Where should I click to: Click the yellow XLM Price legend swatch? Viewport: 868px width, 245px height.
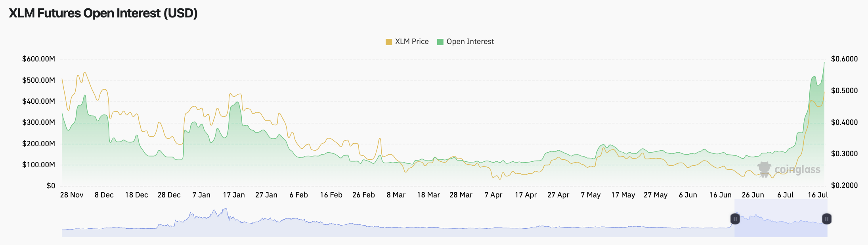(x=389, y=42)
